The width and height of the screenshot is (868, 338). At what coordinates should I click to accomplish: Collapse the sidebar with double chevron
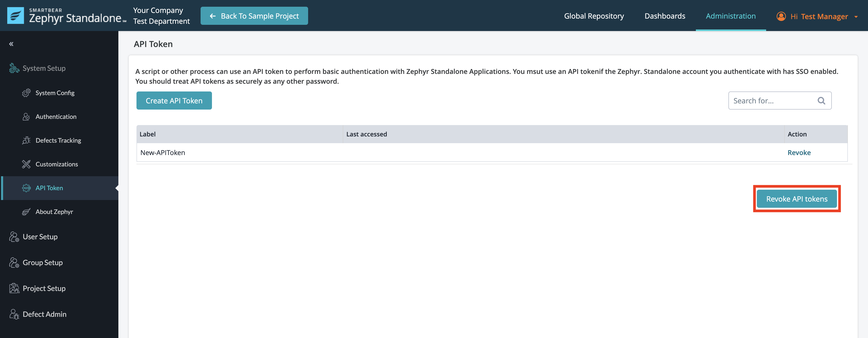tap(11, 44)
